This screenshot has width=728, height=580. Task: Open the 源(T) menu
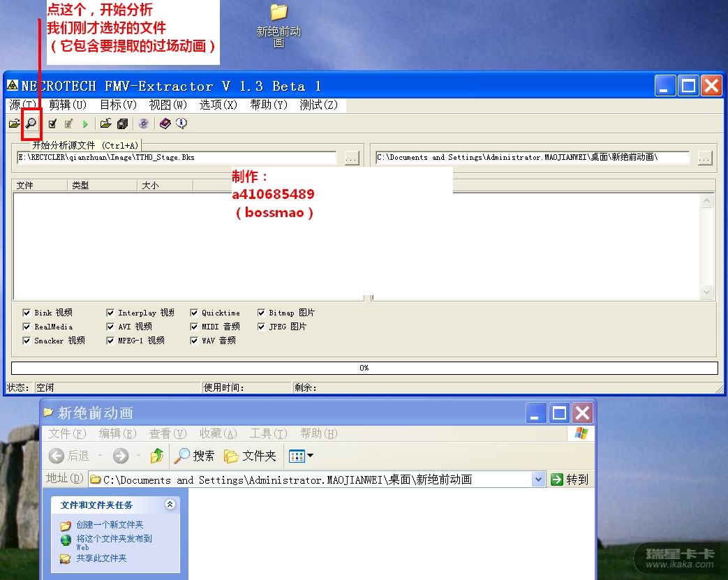(22, 105)
